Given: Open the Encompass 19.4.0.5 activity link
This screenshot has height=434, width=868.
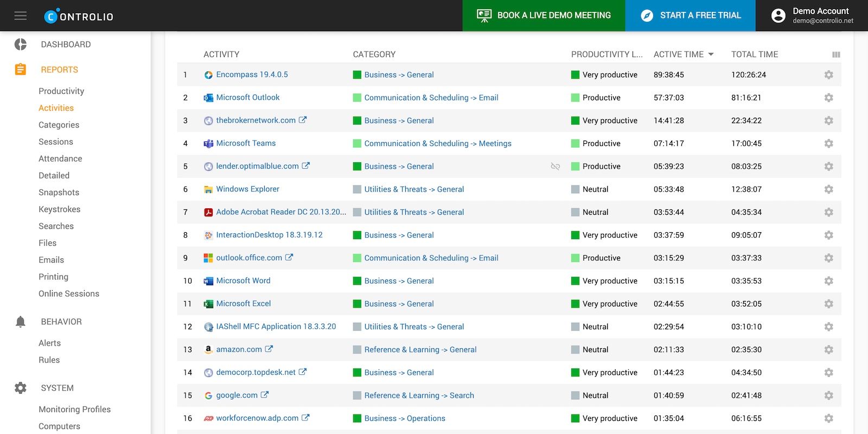Looking at the screenshot, I should tap(252, 74).
